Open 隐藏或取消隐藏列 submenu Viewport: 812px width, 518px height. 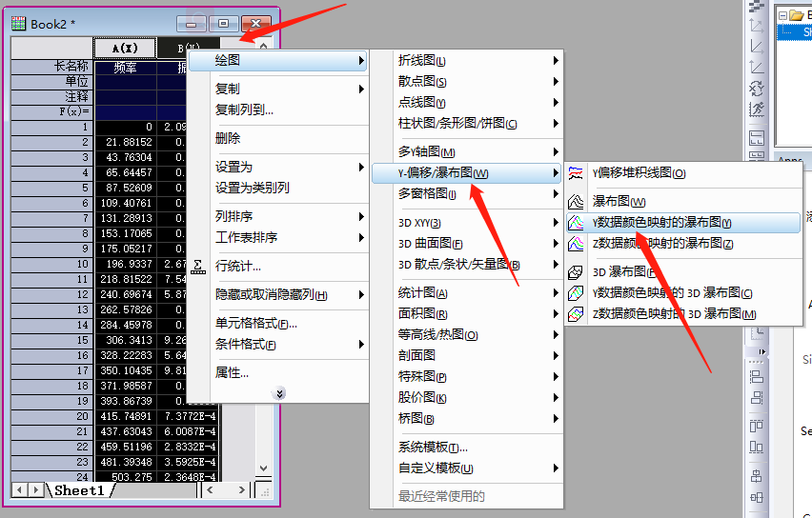tap(277, 294)
